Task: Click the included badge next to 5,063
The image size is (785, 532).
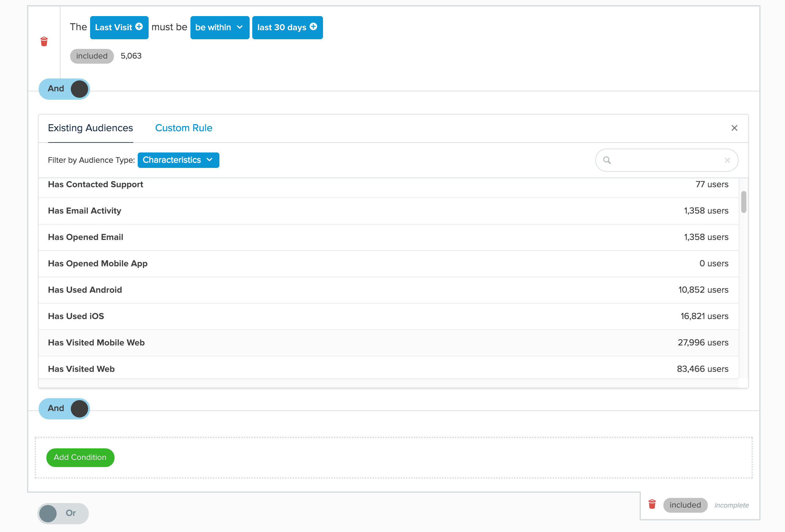Action: pyautogui.click(x=92, y=56)
